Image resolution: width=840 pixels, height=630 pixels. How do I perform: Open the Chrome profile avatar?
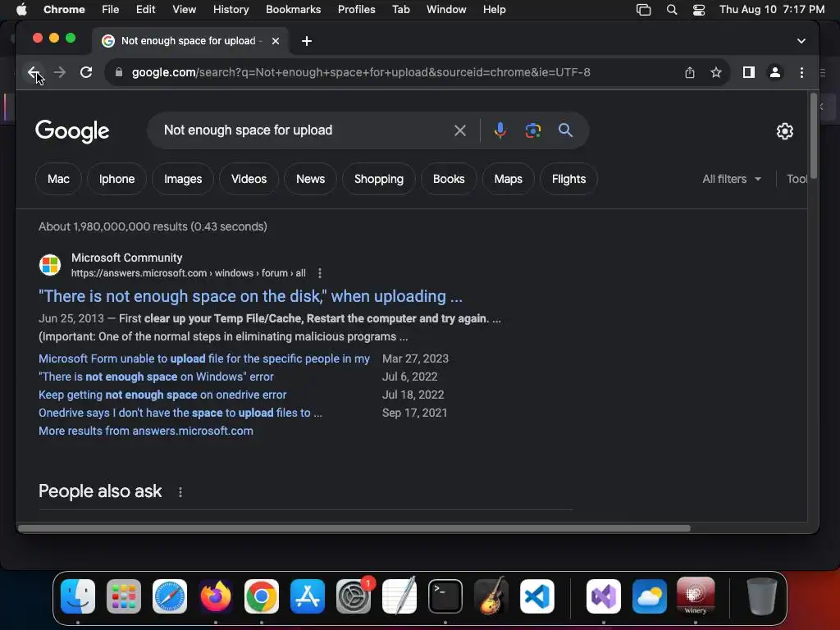(x=774, y=72)
